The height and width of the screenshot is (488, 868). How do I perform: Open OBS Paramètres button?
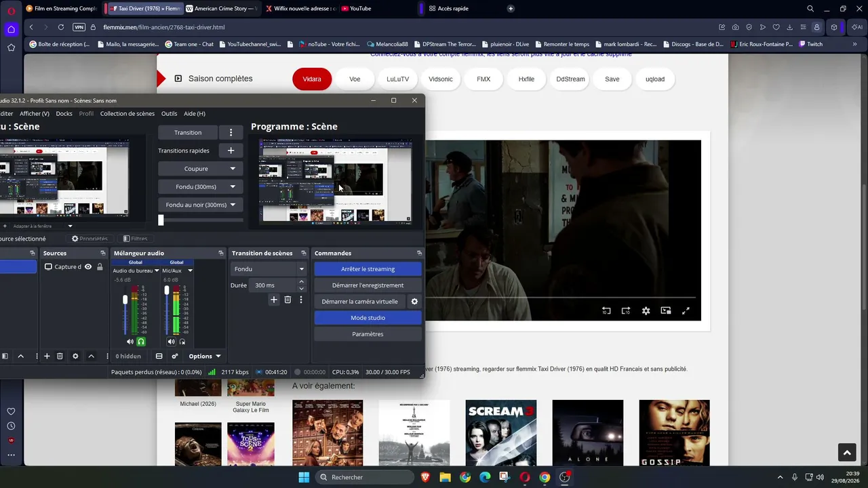pyautogui.click(x=368, y=334)
